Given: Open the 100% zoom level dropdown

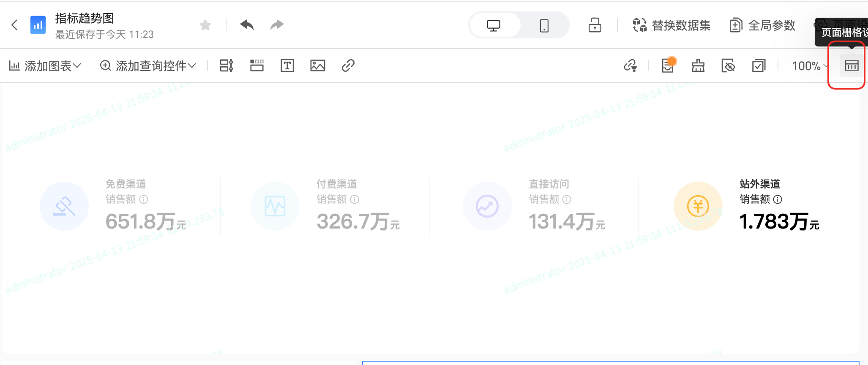Looking at the screenshot, I should (x=809, y=66).
